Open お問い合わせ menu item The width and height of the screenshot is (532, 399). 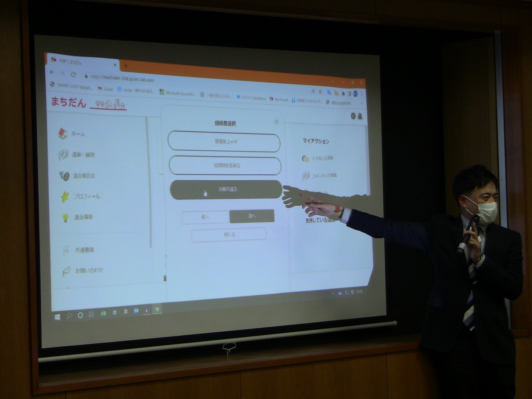coord(89,270)
